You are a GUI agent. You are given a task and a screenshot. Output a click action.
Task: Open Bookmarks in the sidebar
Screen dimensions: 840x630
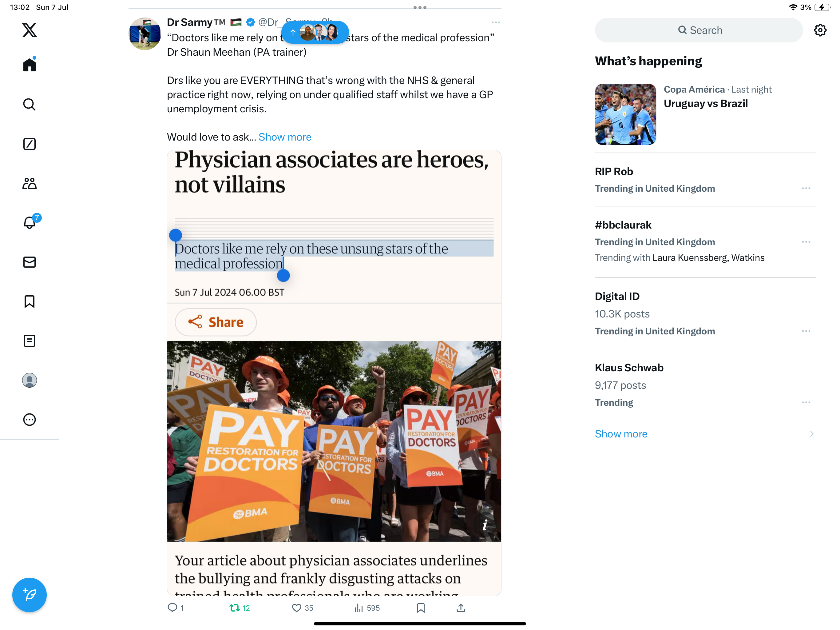pyautogui.click(x=29, y=301)
